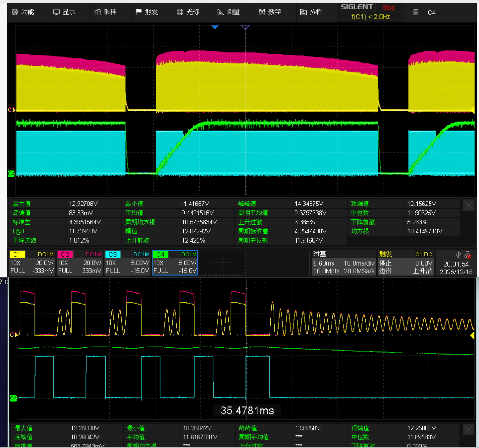Expand the 时基 timebase settings box
The height and width of the screenshot is (448, 479).
click(x=343, y=263)
